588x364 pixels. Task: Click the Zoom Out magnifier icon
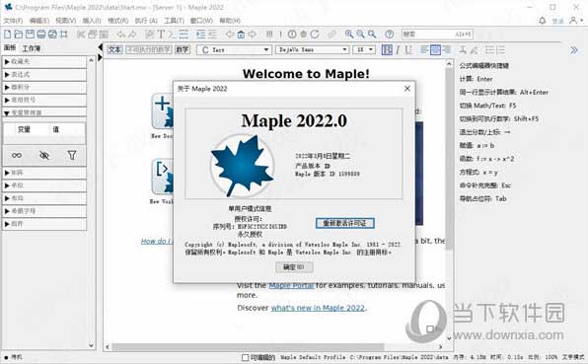click(360, 35)
